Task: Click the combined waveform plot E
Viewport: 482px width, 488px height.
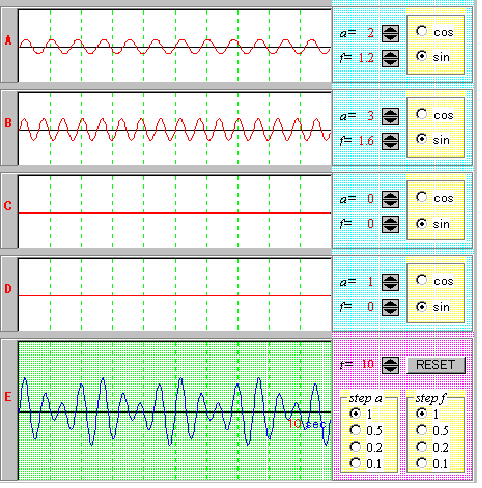Action: click(175, 411)
